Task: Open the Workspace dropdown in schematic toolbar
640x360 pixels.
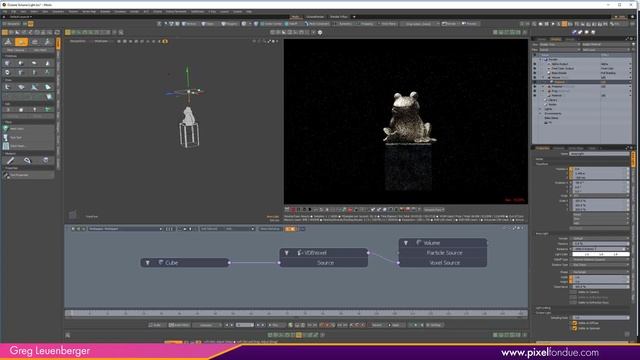Action: (125, 229)
